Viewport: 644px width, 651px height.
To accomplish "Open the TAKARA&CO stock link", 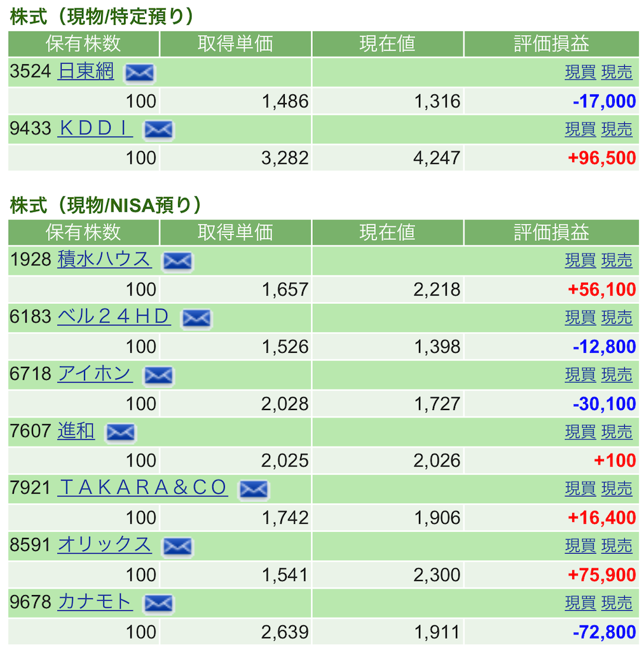I will point(143,488).
